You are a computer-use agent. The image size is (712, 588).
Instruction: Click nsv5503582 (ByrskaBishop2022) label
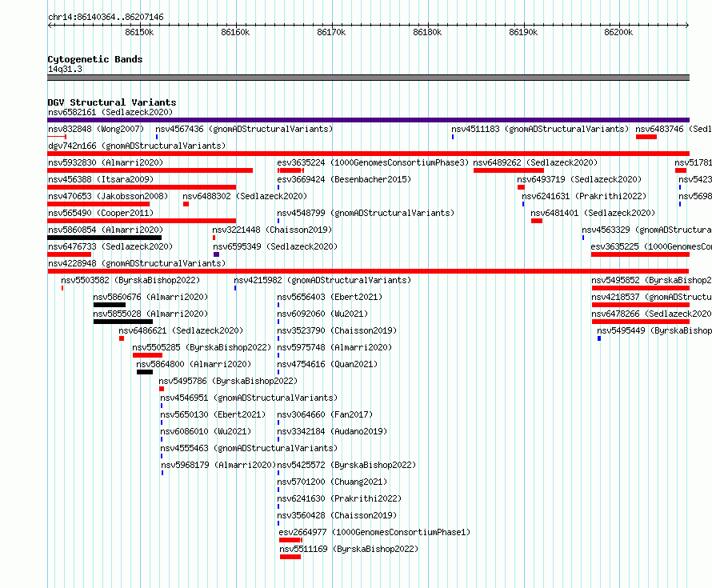point(130,280)
